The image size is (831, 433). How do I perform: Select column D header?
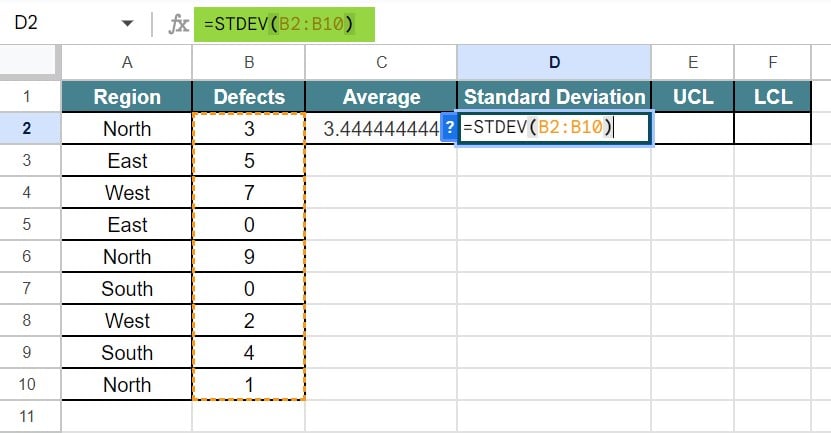[x=554, y=63]
